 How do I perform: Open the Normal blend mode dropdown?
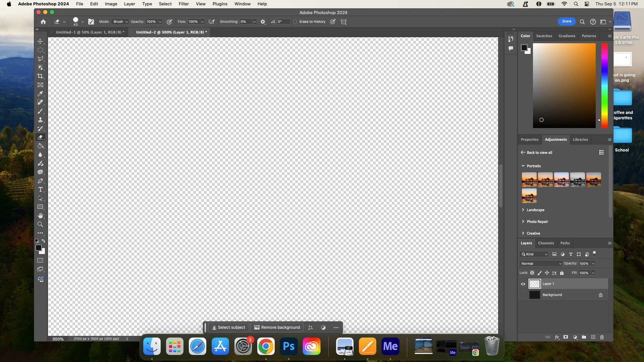(x=541, y=263)
